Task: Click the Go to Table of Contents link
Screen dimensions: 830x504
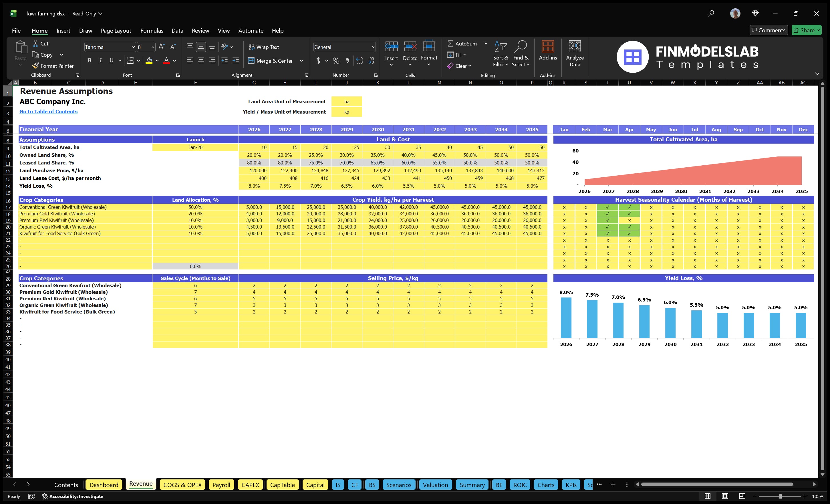Action: [x=48, y=111]
